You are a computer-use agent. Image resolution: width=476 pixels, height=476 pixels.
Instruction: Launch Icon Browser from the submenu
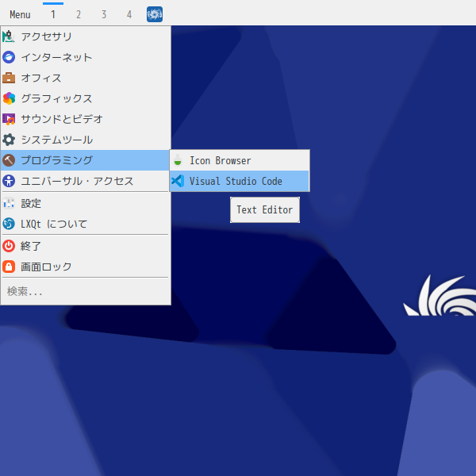tap(240, 160)
